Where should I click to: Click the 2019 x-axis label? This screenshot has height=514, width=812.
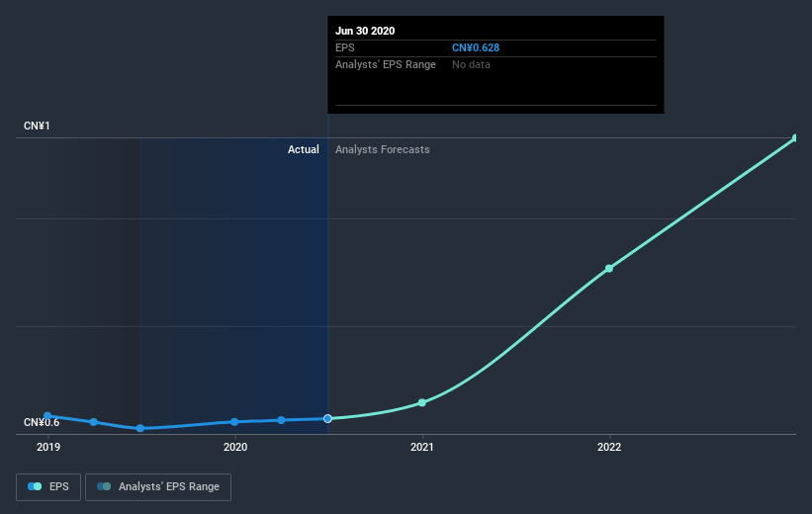coord(48,447)
